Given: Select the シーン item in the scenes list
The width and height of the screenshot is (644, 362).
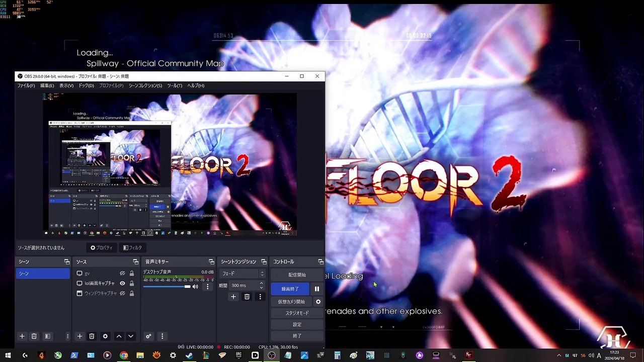Looking at the screenshot, I should tap(43, 274).
